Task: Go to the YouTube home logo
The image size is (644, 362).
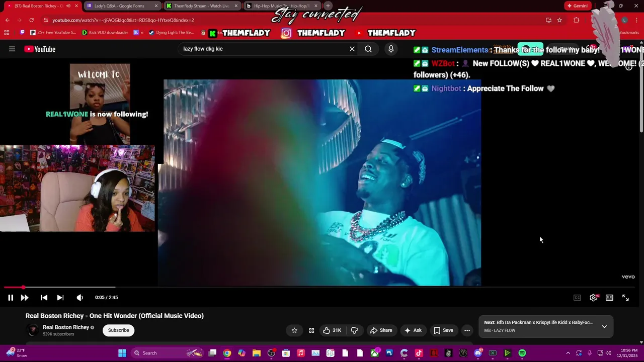Action: pos(40,49)
